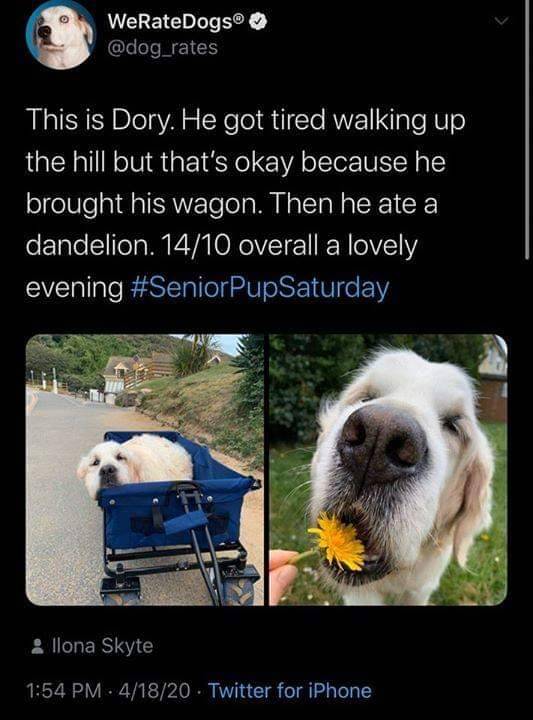The image size is (533, 720).
Task: Open the WeRateDogs profile avatar
Action: click(60, 35)
